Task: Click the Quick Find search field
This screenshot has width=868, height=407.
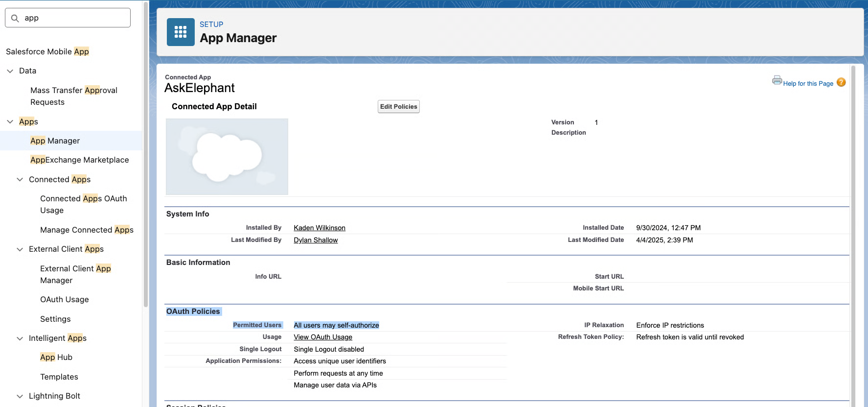Action: click(68, 18)
